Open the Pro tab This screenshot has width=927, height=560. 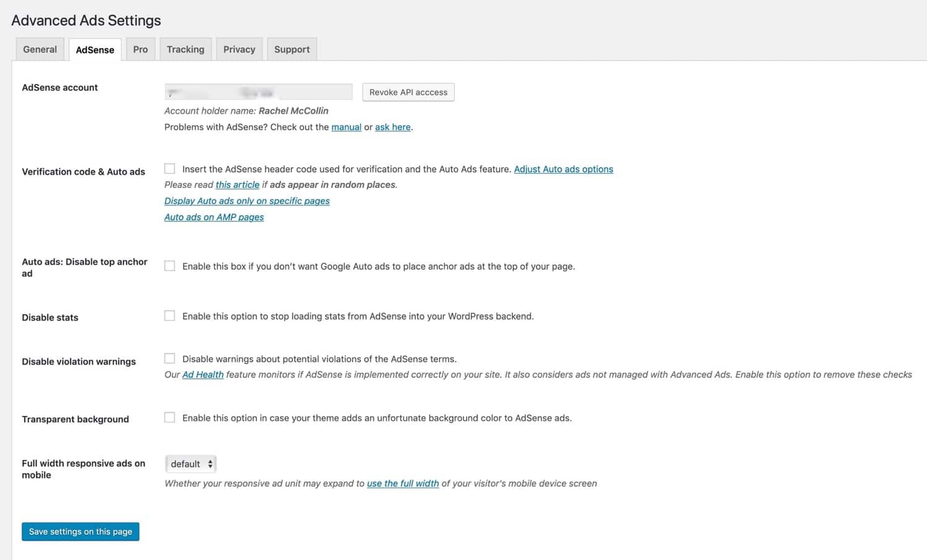(140, 49)
